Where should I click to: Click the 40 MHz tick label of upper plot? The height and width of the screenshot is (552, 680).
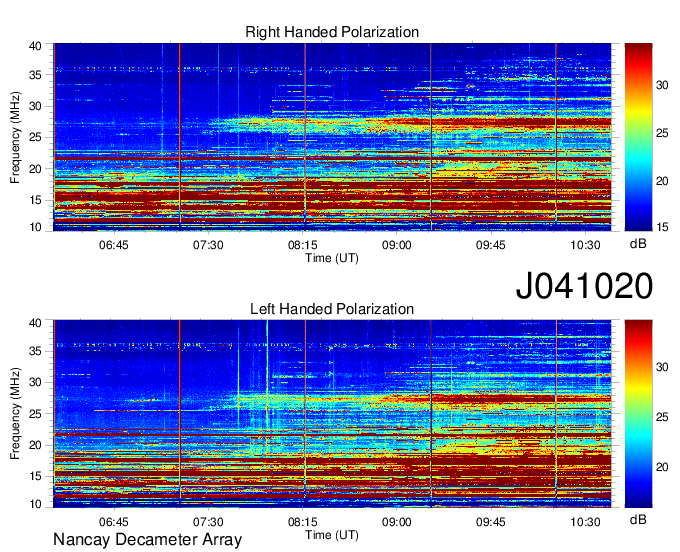(35, 46)
